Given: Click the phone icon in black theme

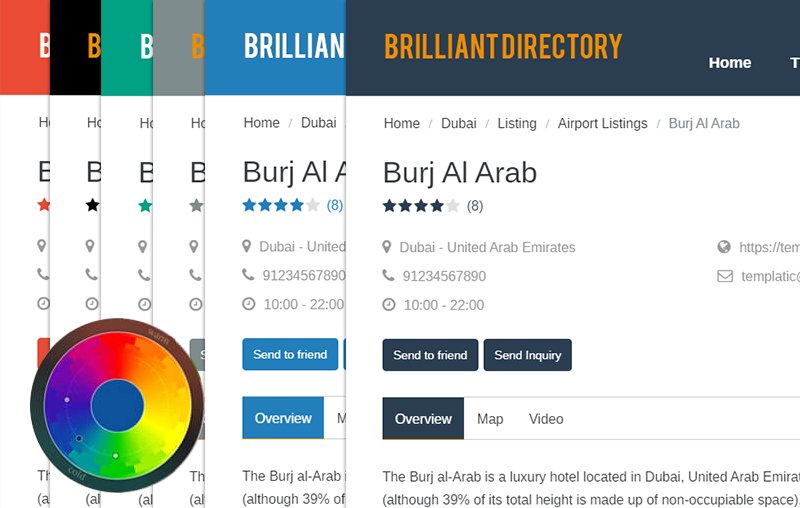Looking at the screenshot, I should tap(91, 275).
